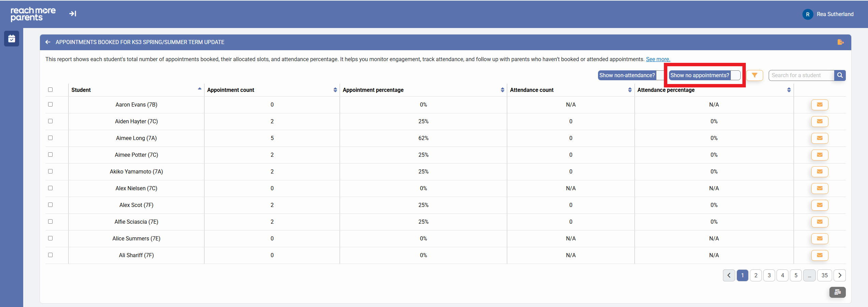
Task: Open the See more link
Action: click(x=658, y=59)
